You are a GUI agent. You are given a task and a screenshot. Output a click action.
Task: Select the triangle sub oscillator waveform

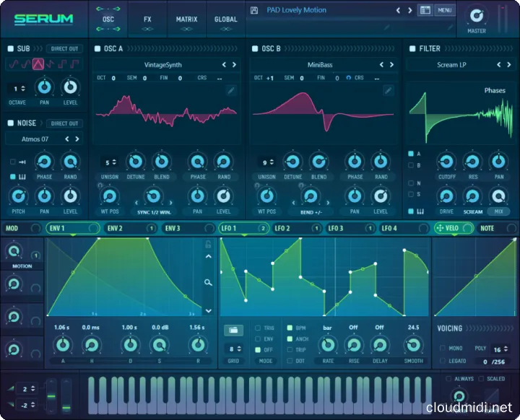[x=38, y=65]
